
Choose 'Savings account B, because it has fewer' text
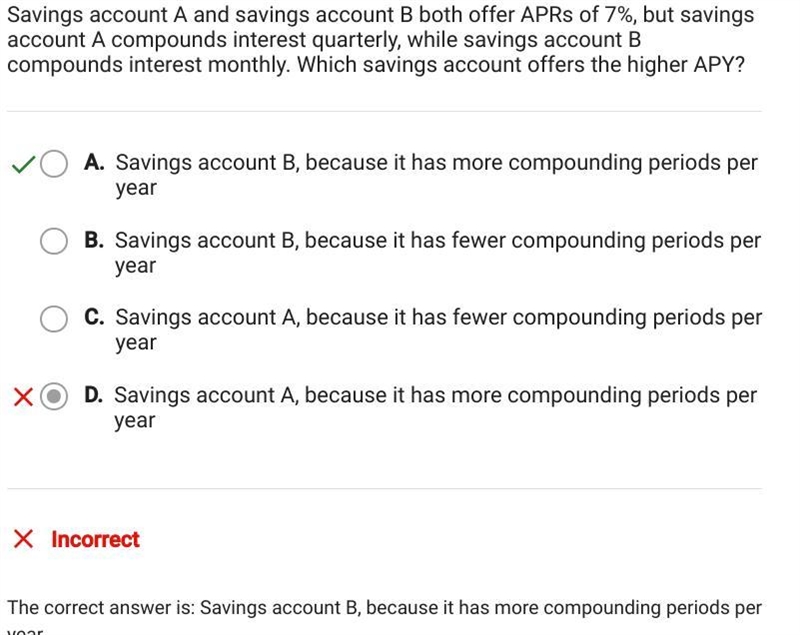coord(310,241)
